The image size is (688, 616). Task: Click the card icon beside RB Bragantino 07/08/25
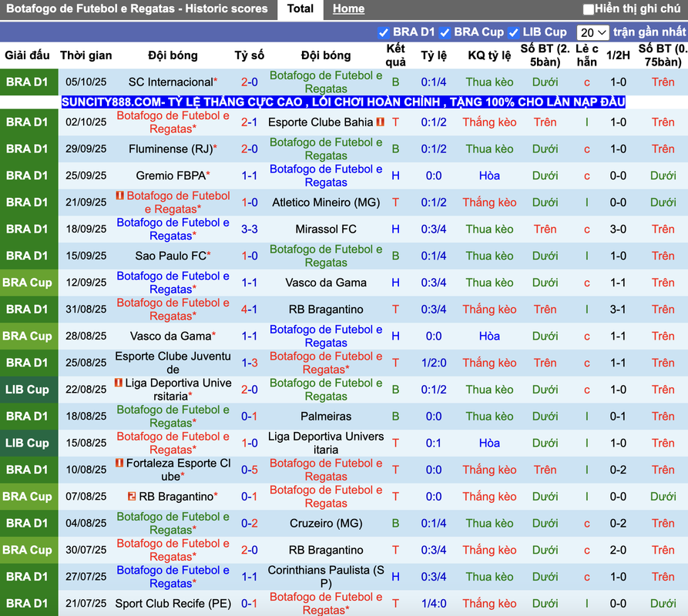tap(132, 497)
